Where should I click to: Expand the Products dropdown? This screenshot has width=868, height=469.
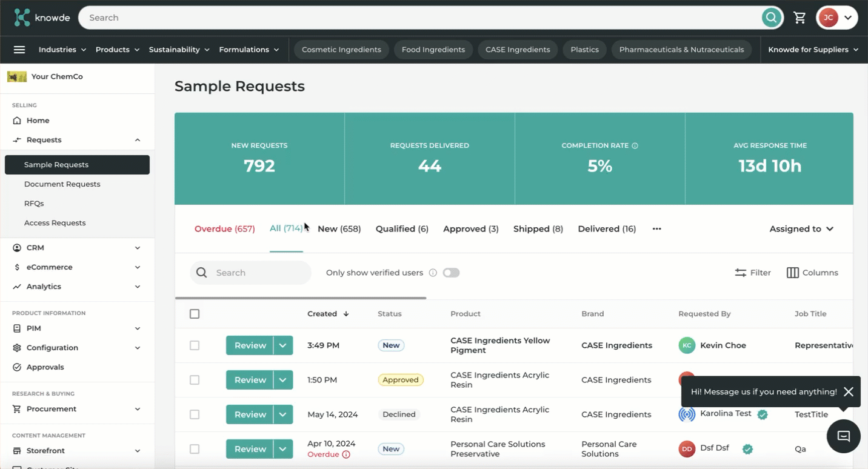pyautogui.click(x=118, y=50)
